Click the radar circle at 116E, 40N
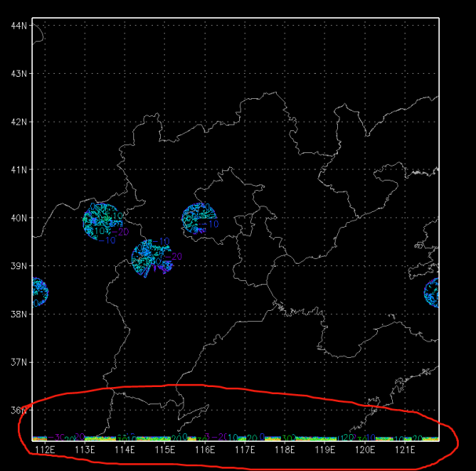476x471 pixels. click(x=199, y=218)
